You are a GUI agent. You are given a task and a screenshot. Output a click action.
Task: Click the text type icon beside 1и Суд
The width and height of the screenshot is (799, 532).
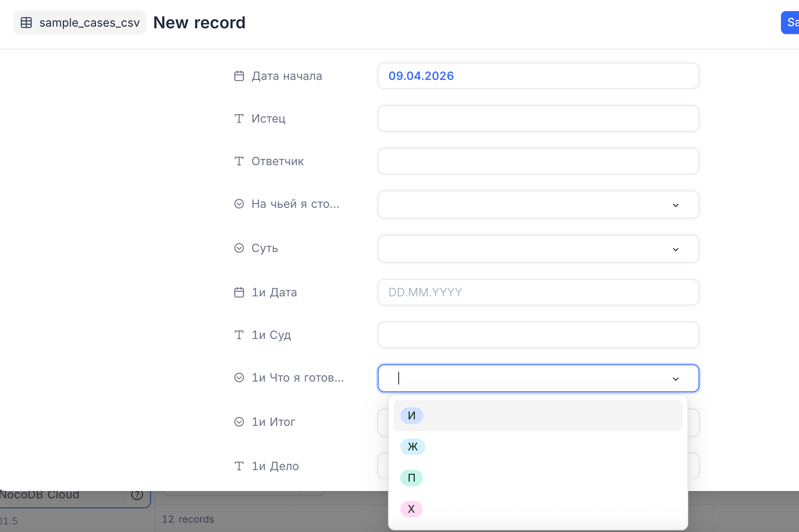pos(239,335)
